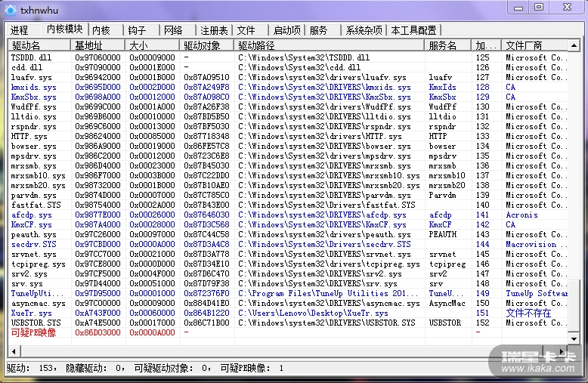
Task: Select the WudfPf.sys driver row
Action: [288, 107]
